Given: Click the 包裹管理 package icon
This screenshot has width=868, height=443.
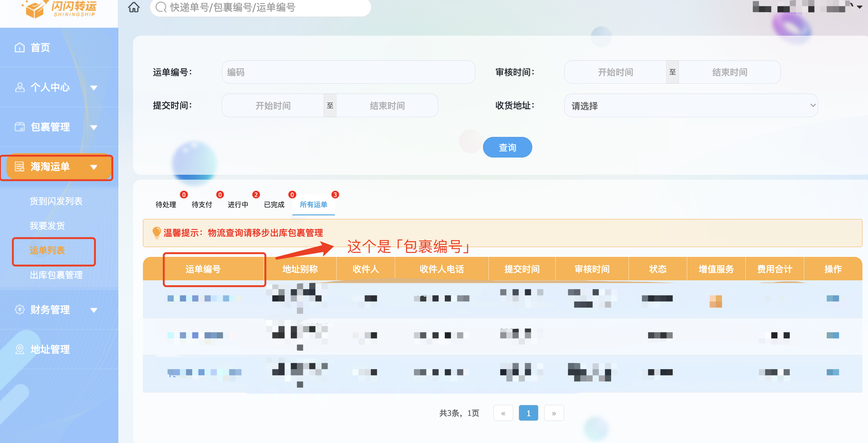Looking at the screenshot, I should click(19, 127).
